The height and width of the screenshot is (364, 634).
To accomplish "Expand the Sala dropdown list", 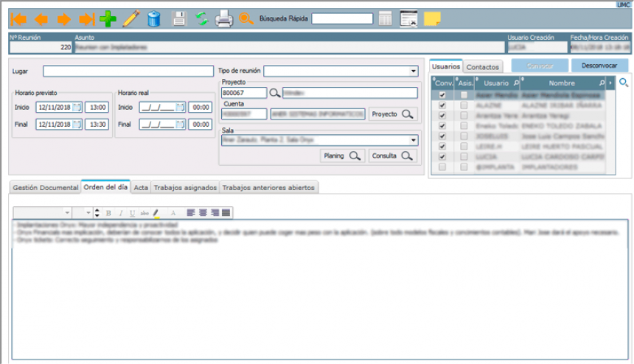I will click(413, 140).
